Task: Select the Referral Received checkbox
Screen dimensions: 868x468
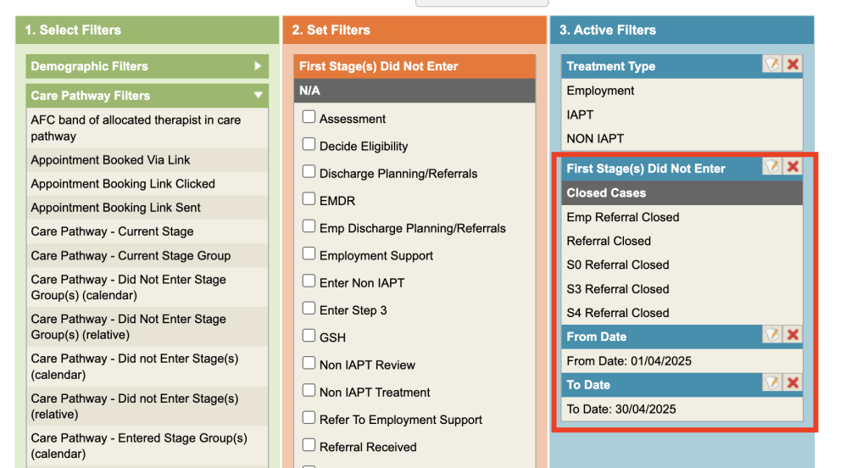Action: [x=309, y=446]
